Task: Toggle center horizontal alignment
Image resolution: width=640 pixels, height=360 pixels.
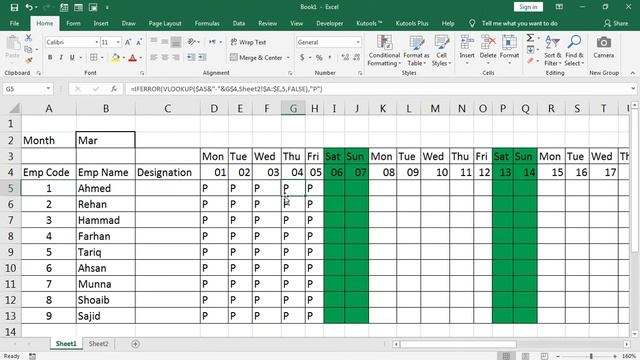Action: pos(165,58)
